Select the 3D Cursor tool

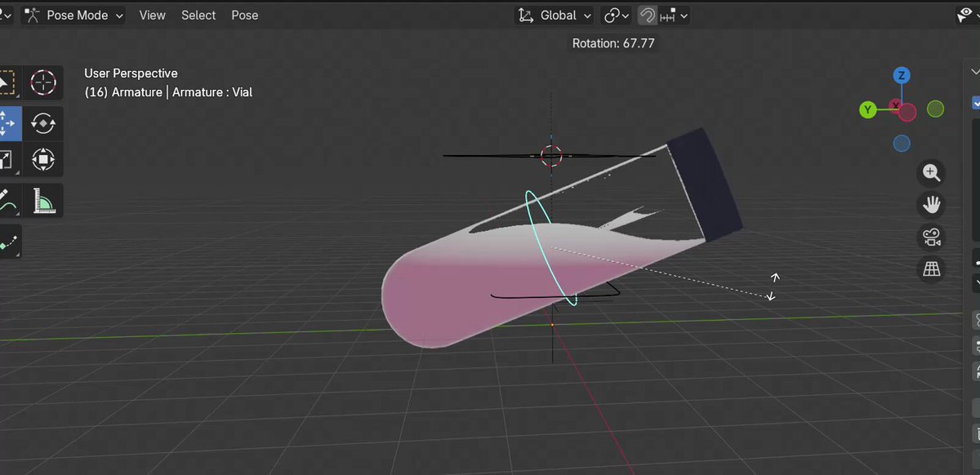(x=42, y=82)
